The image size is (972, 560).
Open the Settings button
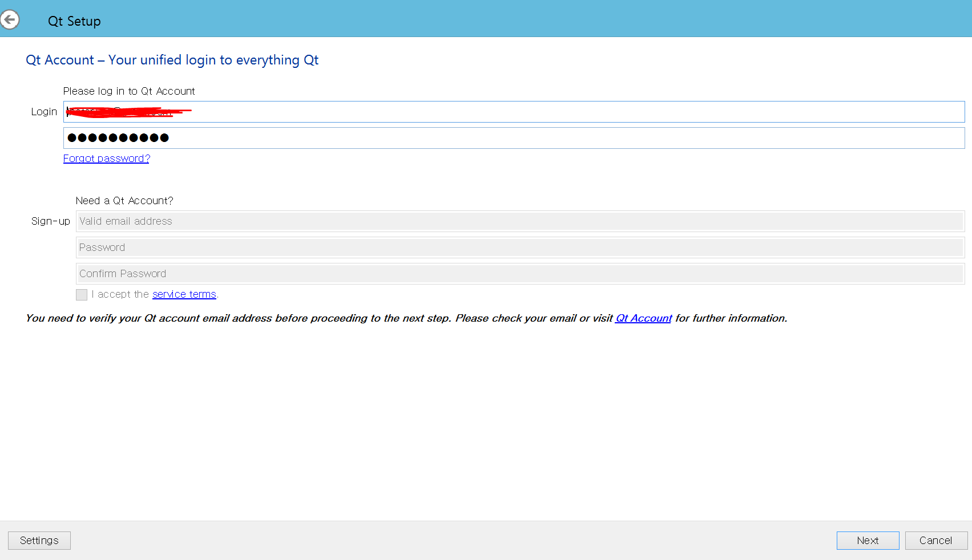[39, 541]
